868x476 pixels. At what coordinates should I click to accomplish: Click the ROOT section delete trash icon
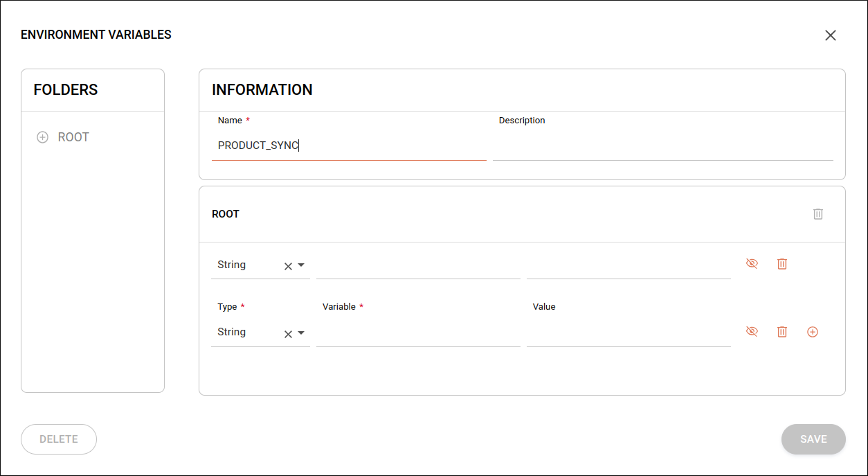coord(818,214)
